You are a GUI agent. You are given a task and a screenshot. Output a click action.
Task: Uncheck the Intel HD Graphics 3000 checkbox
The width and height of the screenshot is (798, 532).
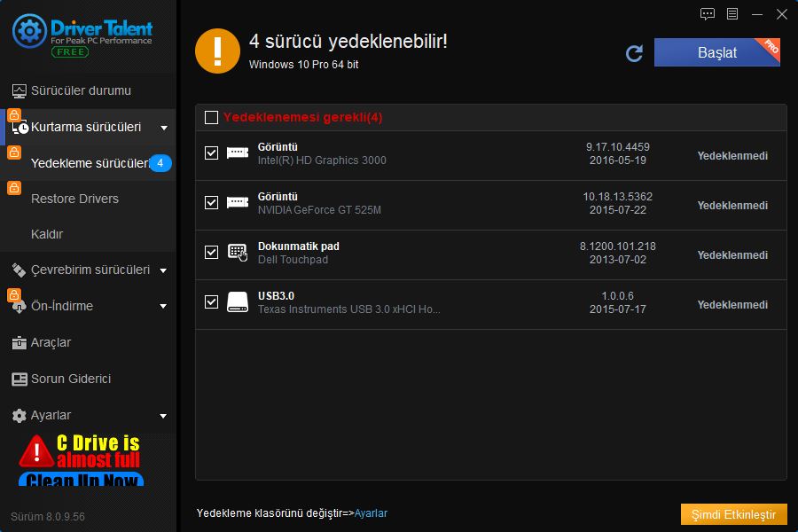click(211, 153)
